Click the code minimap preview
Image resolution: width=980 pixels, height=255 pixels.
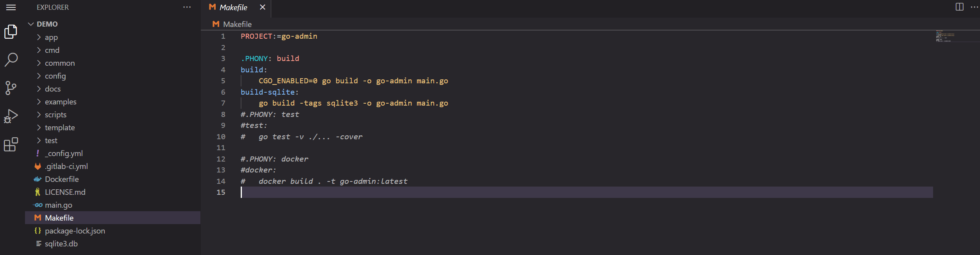tap(946, 36)
